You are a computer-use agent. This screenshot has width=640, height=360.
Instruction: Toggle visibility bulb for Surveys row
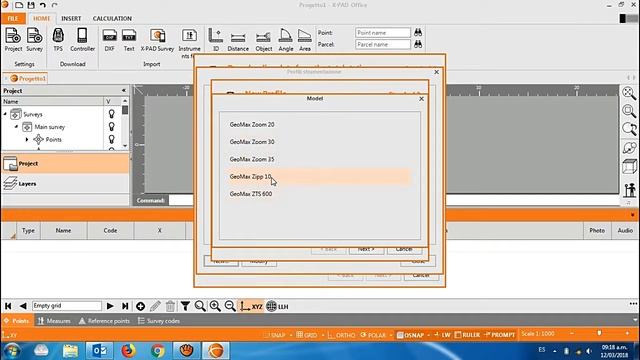click(111, 114)
